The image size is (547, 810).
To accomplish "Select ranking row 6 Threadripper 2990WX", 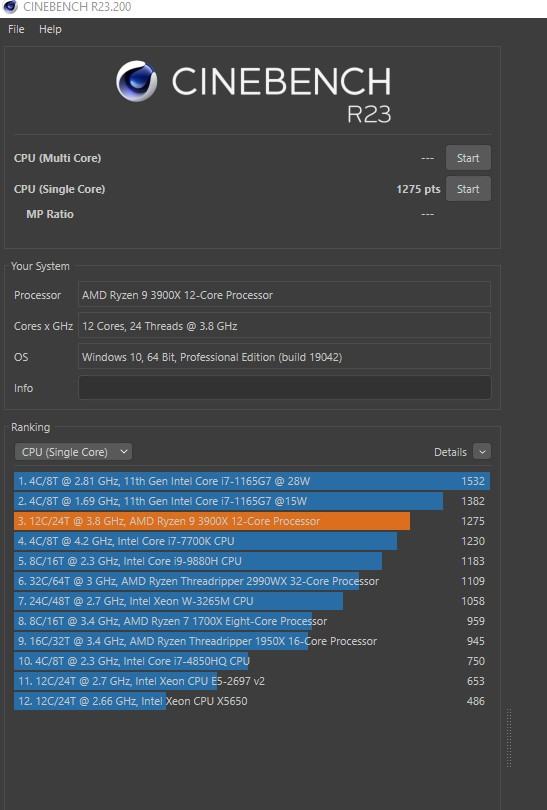I will pos(252,581).
